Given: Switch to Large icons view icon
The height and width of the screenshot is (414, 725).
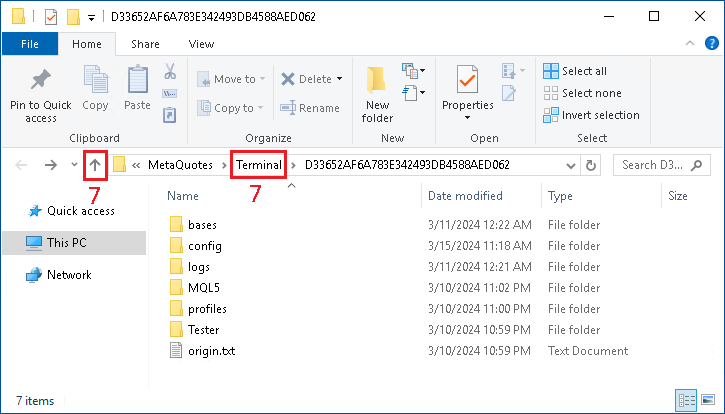Looking at the screenshot, I should click(x=708, y=400).
